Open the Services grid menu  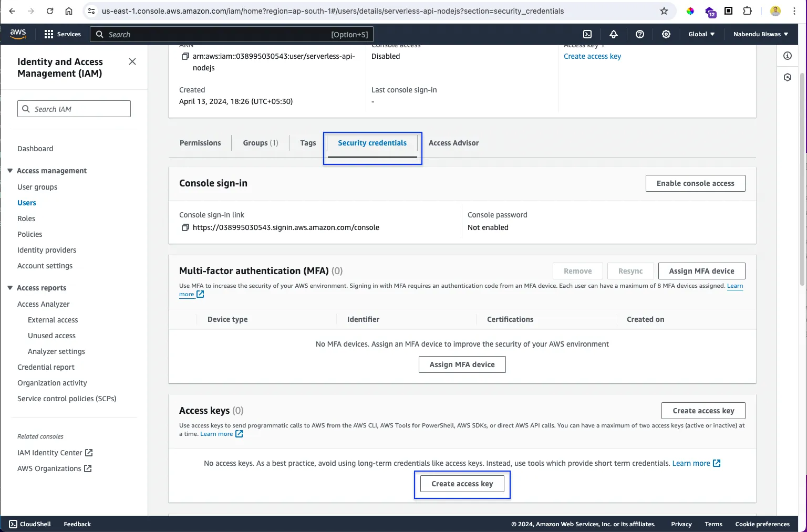coord(63,34)
